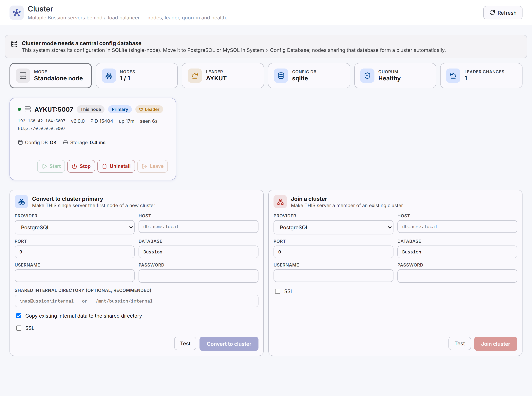Screen dimensions: 532x396
Task: Focus the Database field in Join a cluster
Action: click(x=457, y=252)
